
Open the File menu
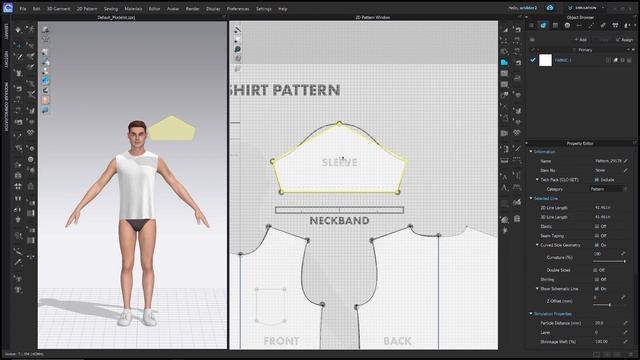[23, 9]
